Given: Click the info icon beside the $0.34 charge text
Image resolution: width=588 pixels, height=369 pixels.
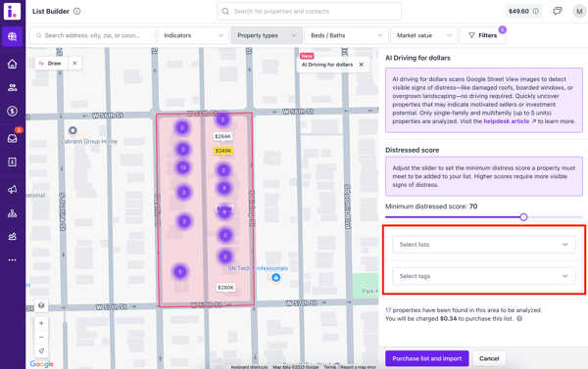Looking at the screenshot, I should tap(519, 319).
